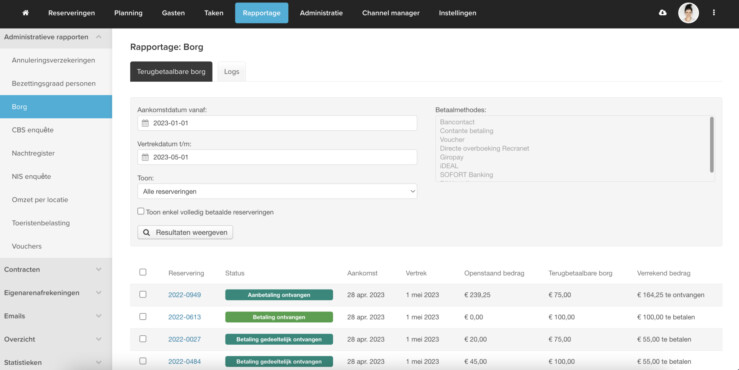Open Bezettingsgraad personen report

(x=56, y=83)
